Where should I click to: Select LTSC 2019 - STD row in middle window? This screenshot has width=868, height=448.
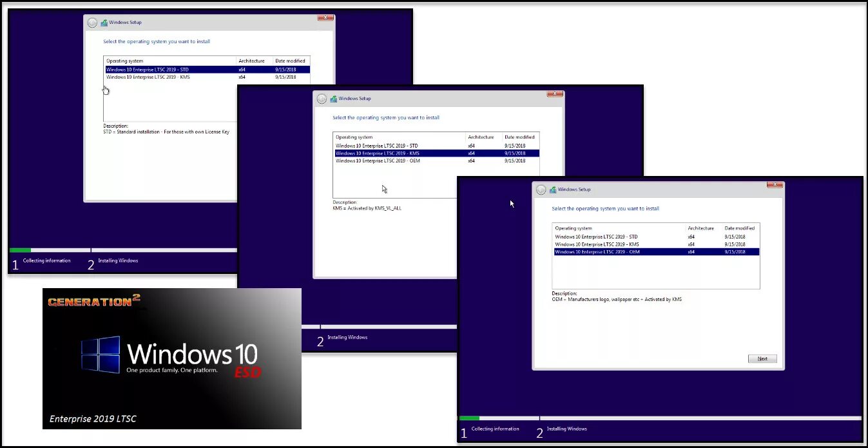[436, 146]
